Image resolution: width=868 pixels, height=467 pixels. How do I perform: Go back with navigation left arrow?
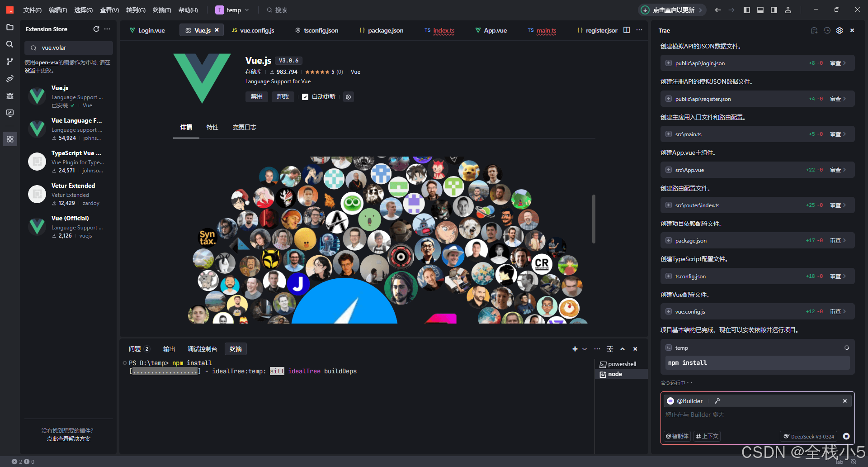pyautogui.click(x=718, y=10)
